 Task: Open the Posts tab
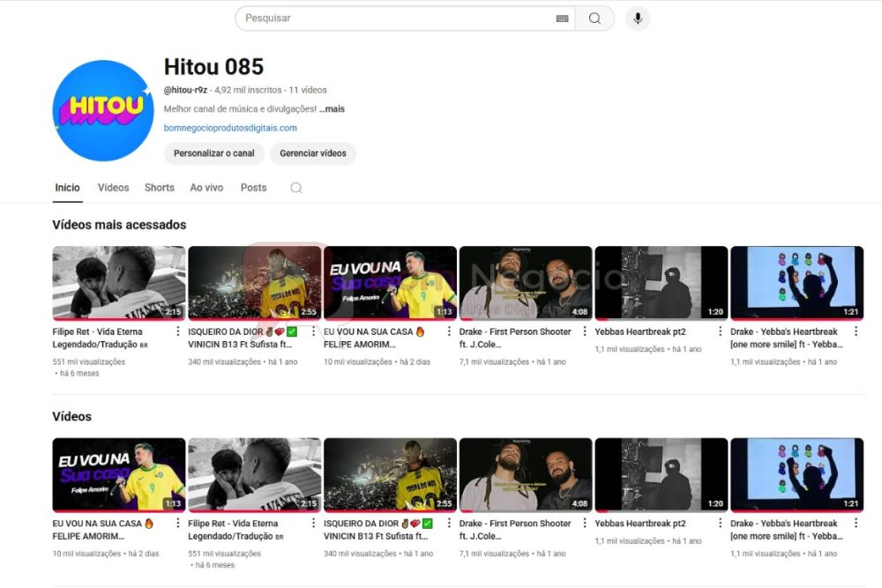(254, 188)
